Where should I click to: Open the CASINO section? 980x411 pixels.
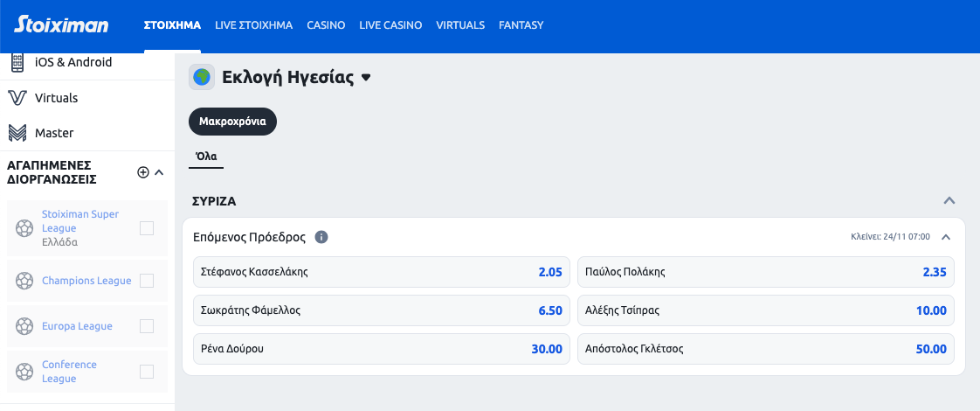coord(327,25)
